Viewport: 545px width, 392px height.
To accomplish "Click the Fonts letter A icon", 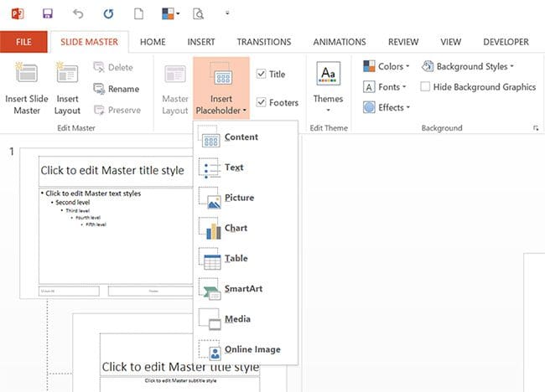I will pos(369,87).
